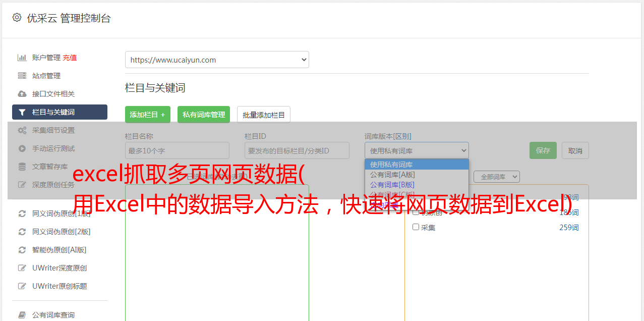The image size is (644, 321).
Task: Click the bar chart icon for 账户管理
Action: coord(22,58)
